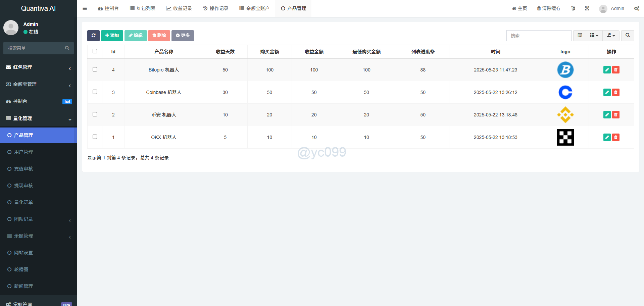Toggle the select-all header checkbox
Viewport: 644px width, 306px height.
point(95,51)
